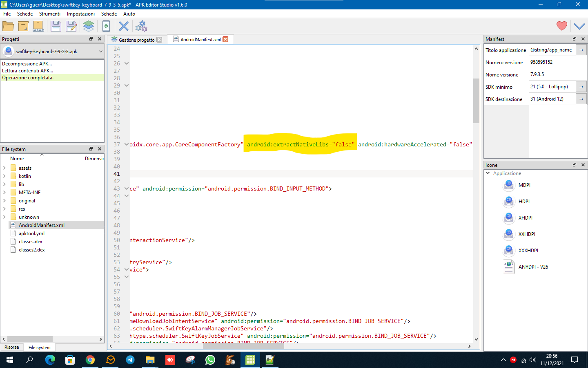The width and height of the screenshot is (588, 368).
Task: Sort by the Nome column header
Action: click(x=42, y=159)
